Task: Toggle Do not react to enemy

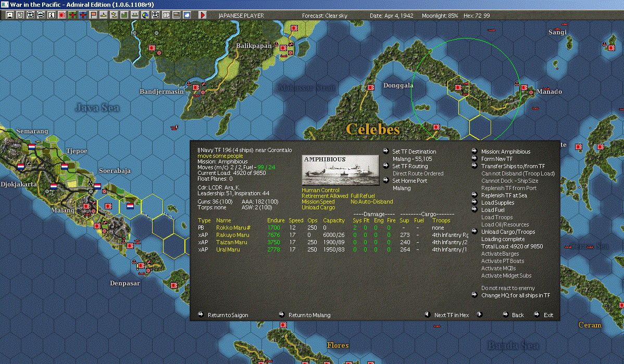Action: click(x=508, y=288)
